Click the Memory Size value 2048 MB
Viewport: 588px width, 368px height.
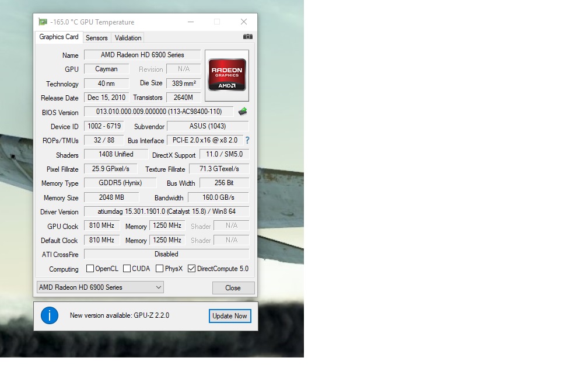111,197
